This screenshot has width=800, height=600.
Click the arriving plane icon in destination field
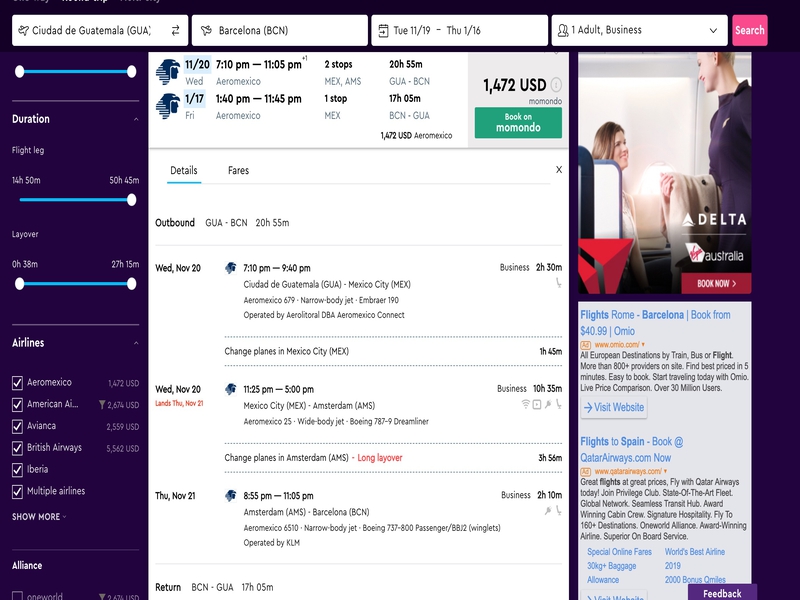[206, 31]
